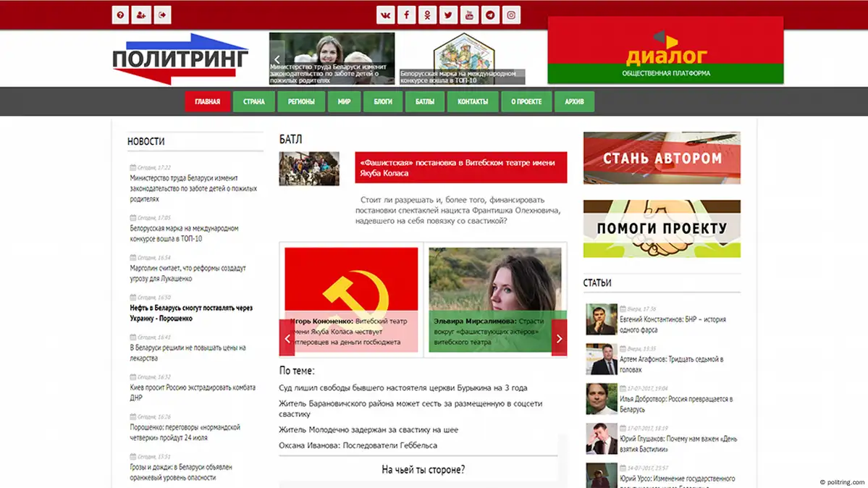Click the СТАНЬ АВТОРОМ banner
The height and width of the screenshot is (488, 868).
(x=662, y=158)
